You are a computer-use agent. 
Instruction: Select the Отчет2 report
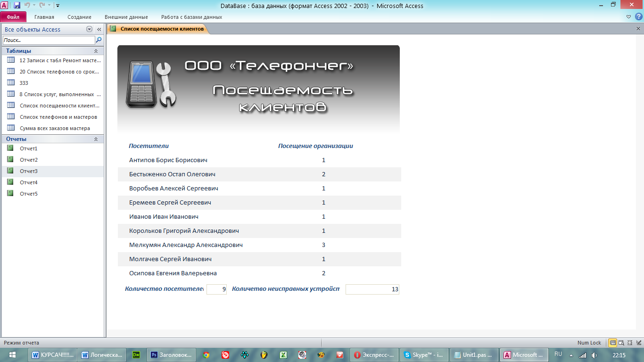52,160
